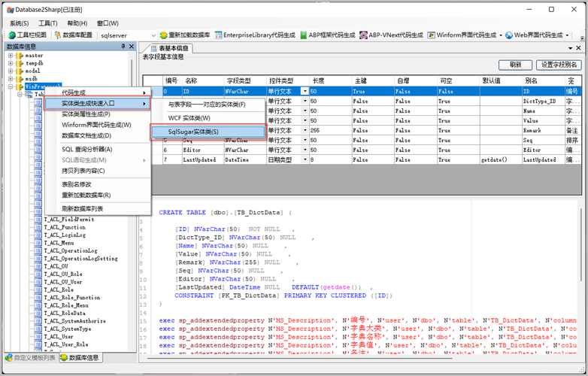Expand the tempdb database node
The image size is (588, 376).
point(11,63)
